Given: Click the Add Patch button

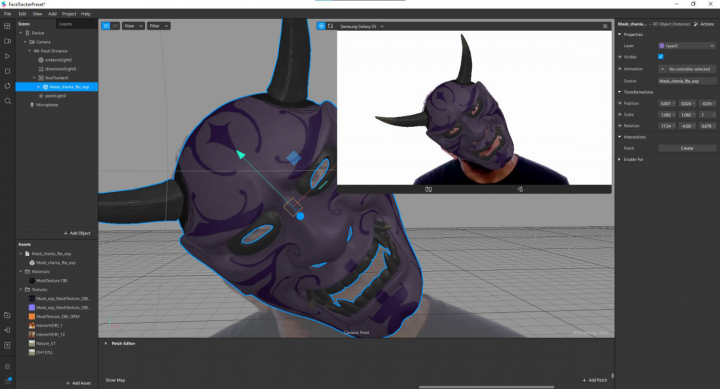Looking at the screenshot, I should pos(595,380).
